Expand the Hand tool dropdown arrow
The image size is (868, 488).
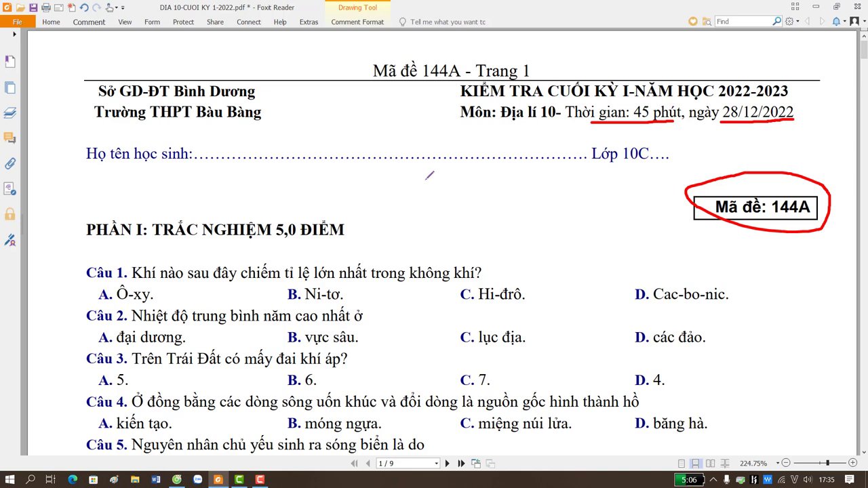(x=117, y=7)
